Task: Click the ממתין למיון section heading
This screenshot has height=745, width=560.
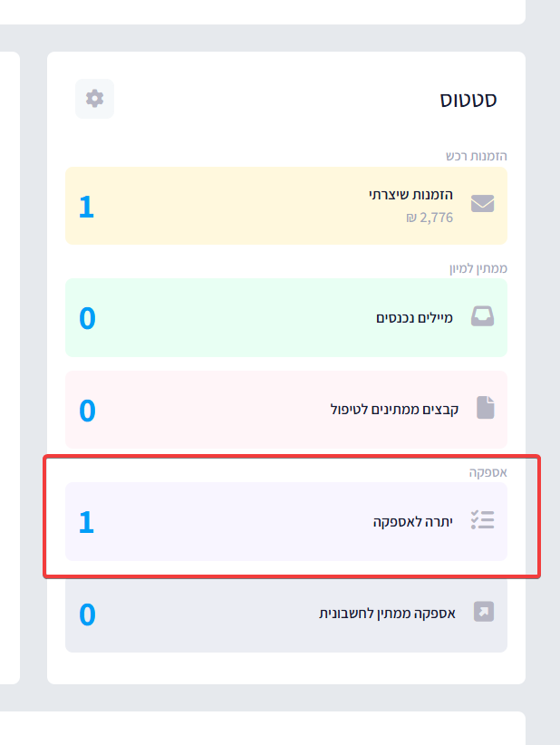Action: pos(478,268)
